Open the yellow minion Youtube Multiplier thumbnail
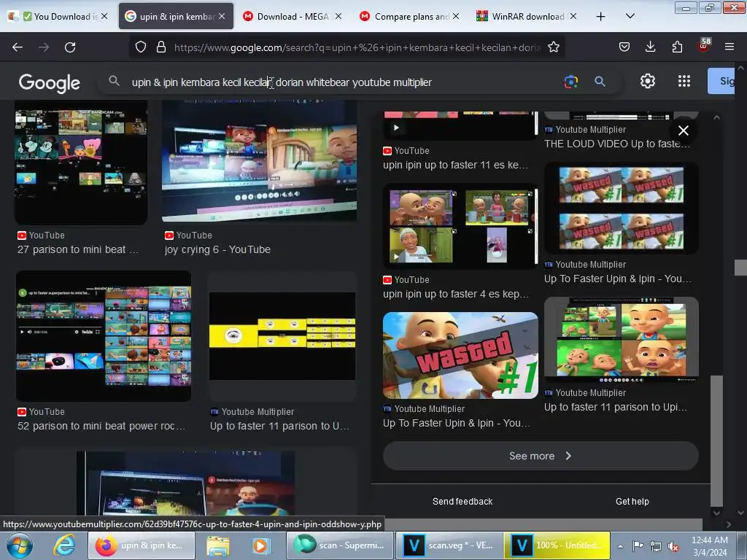Screen dimensions: 747x560 282,336
